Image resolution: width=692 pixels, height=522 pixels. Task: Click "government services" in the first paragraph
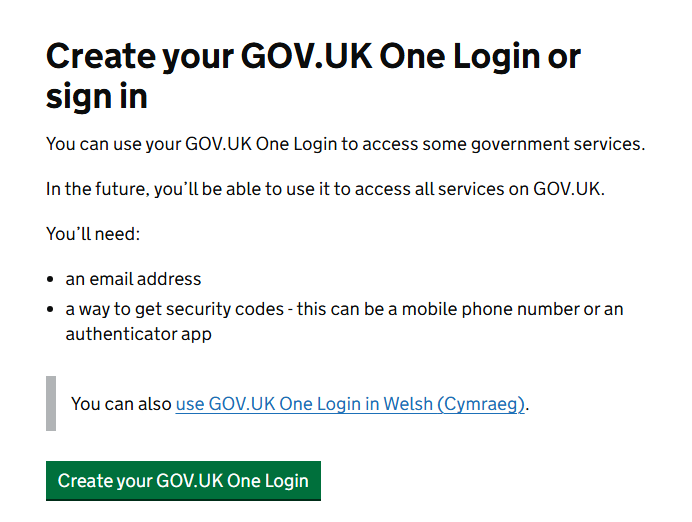564,144
